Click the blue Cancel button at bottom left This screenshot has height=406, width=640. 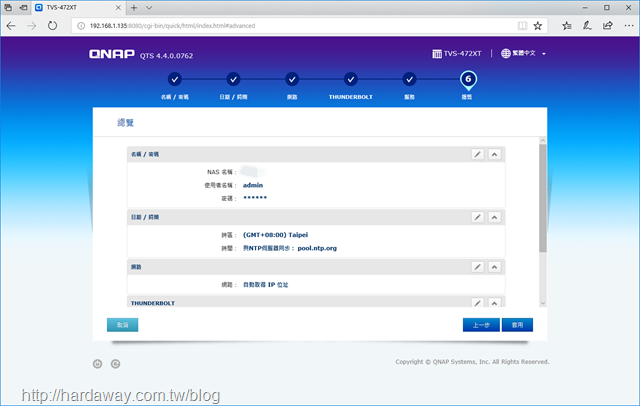[x=122, y=325]
